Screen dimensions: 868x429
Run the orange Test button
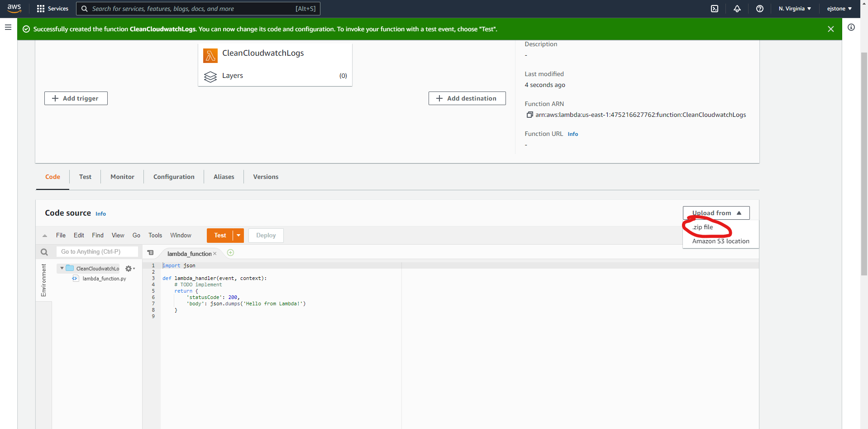click(220, 236)
